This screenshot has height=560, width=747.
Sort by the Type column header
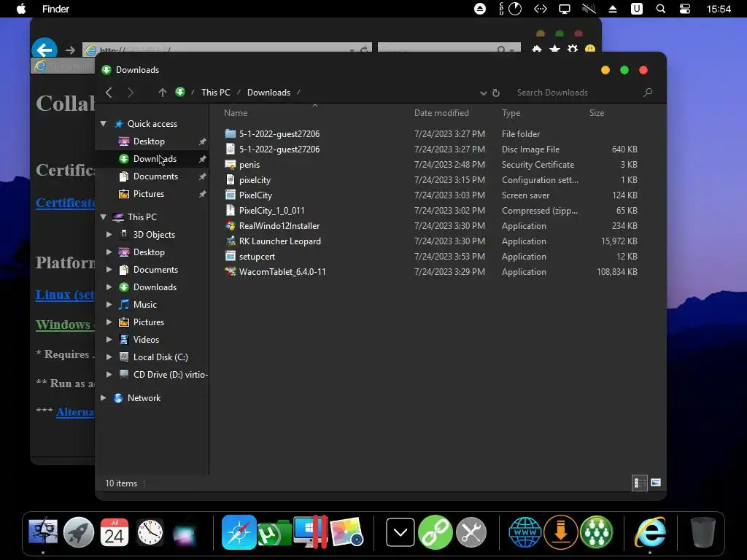(511, 113)
